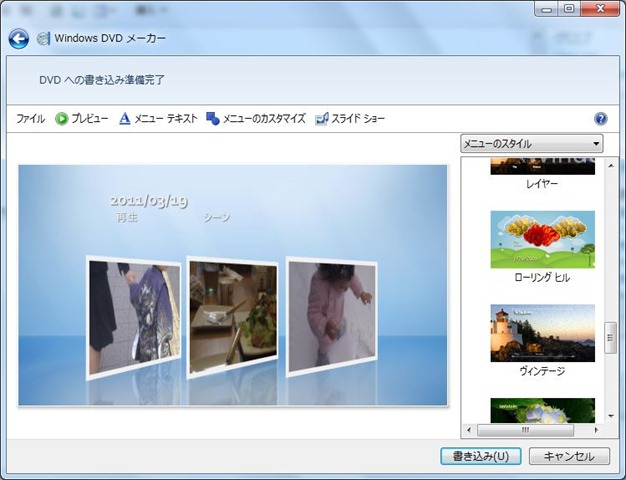
Task: Click the green Preview (プレビュー) icon
Action: [62, 118]
